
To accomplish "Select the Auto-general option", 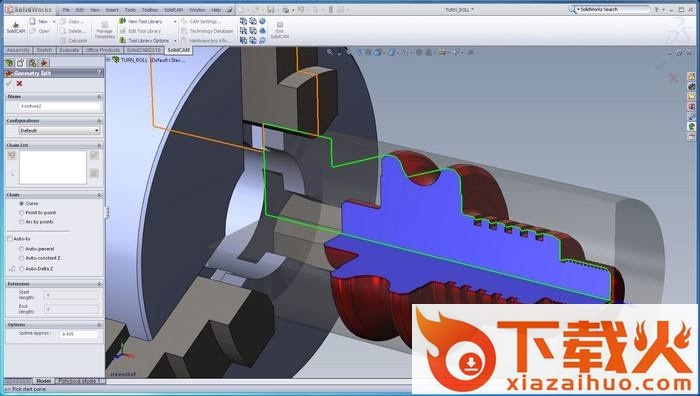I will 21,249.
